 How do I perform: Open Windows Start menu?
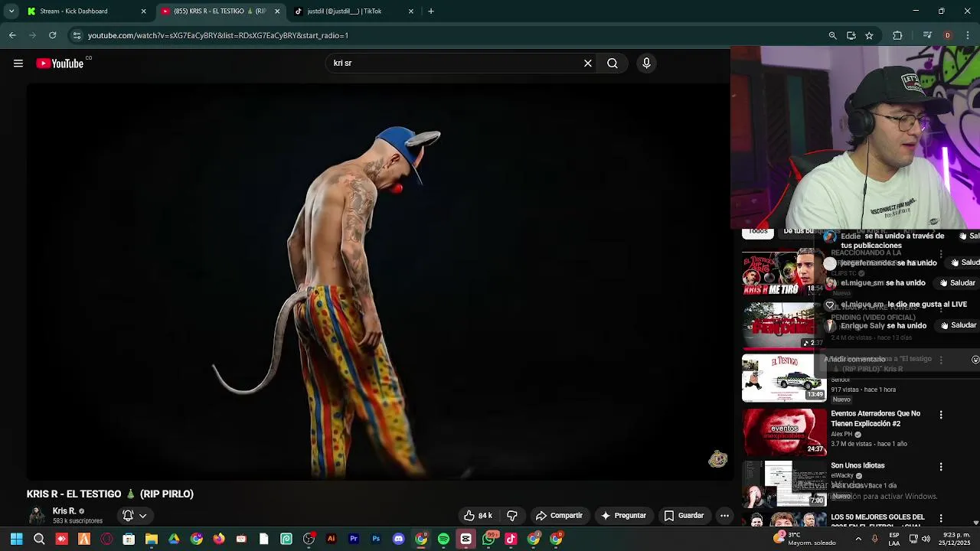coord(16,540)
